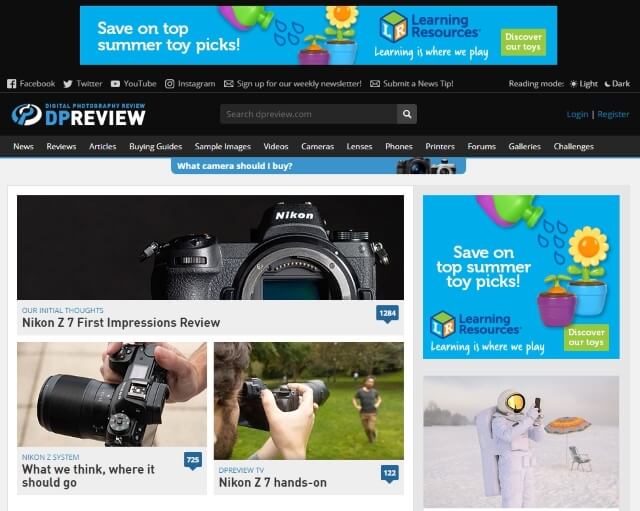Click the Learning Resources logo in top banner

coord(430,26)
